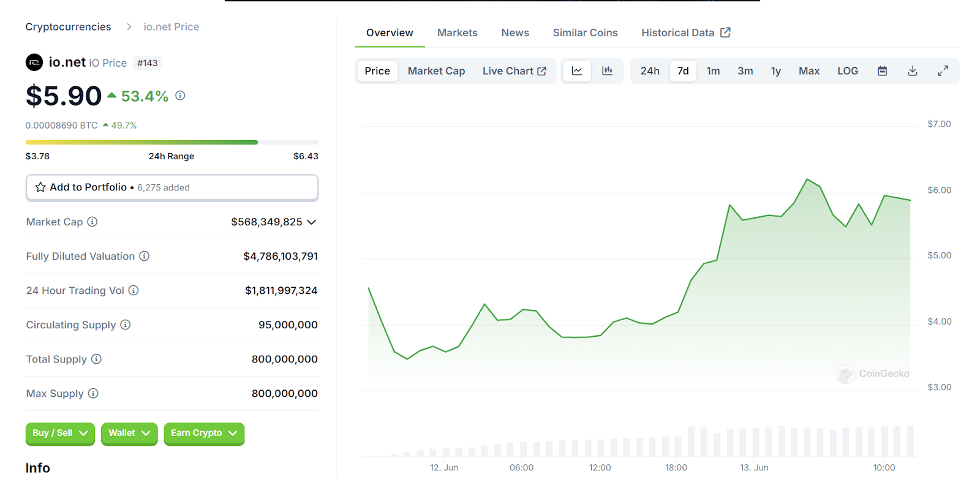Click the #143 rank badge
Viewport: 980px width, 477px height.
pyautogui.click(x=148, y=63)
